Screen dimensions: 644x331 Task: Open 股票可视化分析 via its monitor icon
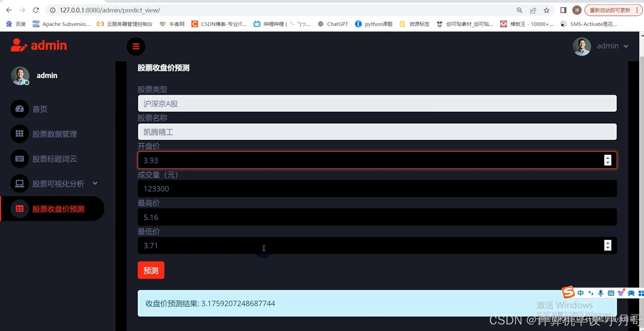tap(20, 183)
